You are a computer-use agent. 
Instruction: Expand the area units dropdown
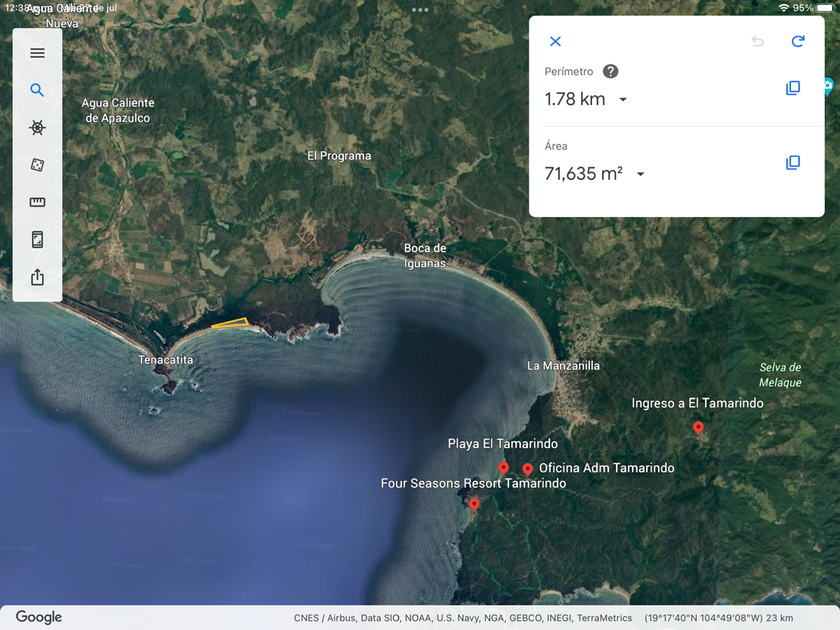(640, 174)
